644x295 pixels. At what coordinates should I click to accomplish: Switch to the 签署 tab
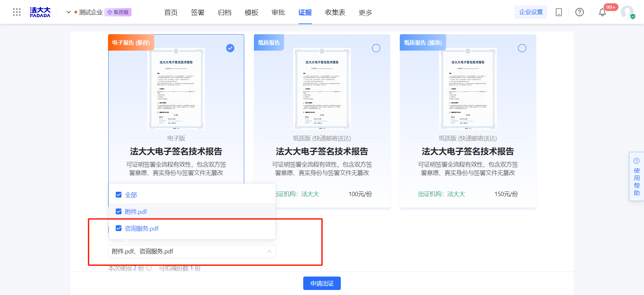tap(198, 12)
